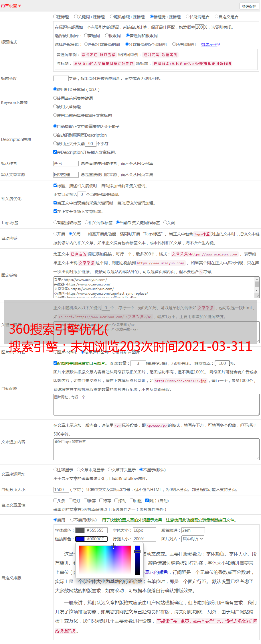Select 使用文章标题 for Keywords source
The image size is (261, 644).
[x=55, y=107]
